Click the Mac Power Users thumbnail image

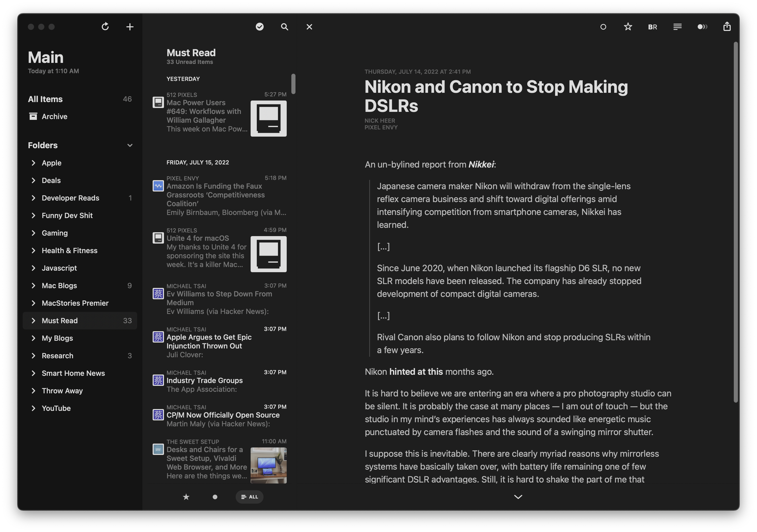[268, 118]
